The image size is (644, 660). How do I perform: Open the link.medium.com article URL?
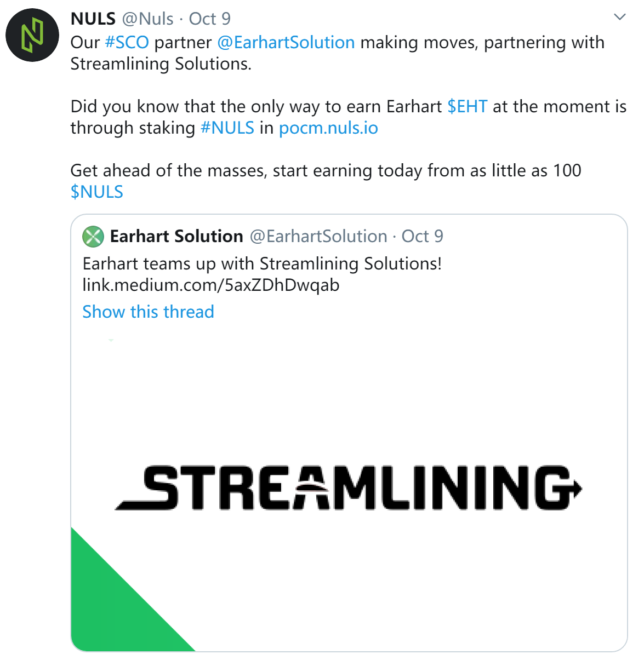click(211, 285)
